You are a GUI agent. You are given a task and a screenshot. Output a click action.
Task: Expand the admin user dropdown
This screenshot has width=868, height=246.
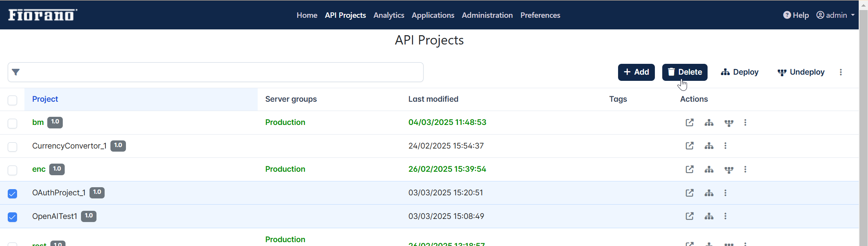point(835,15)
